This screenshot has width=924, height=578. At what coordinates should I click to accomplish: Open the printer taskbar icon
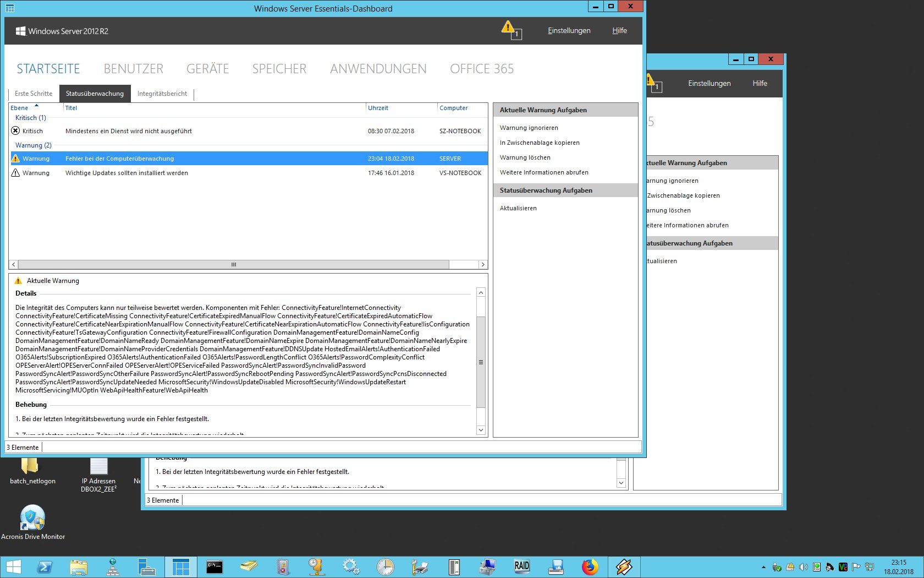tap(420, 567)
